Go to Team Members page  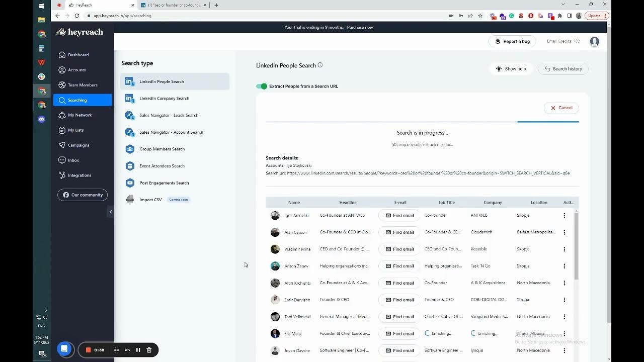(83, 85)
